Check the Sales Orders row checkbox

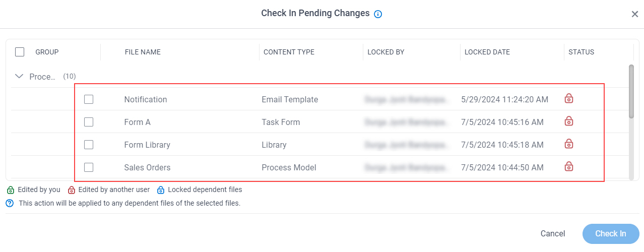[89, 167]
